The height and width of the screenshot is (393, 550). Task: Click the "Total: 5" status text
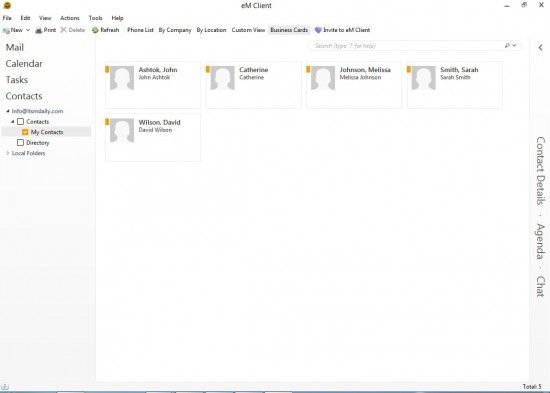click(532, 387)
